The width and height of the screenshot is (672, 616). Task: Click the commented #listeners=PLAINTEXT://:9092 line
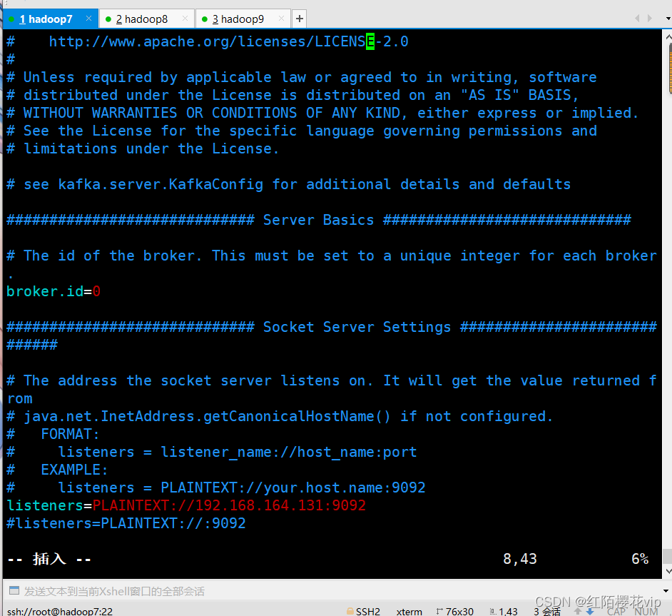[x=126, y=523]
